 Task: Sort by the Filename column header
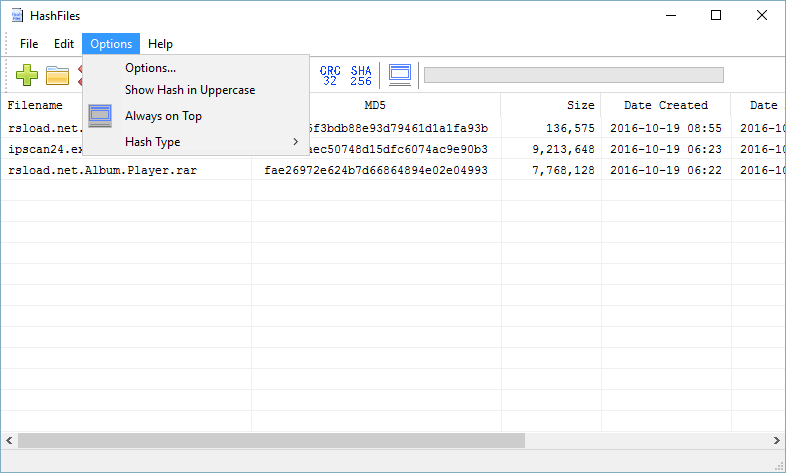35,105
